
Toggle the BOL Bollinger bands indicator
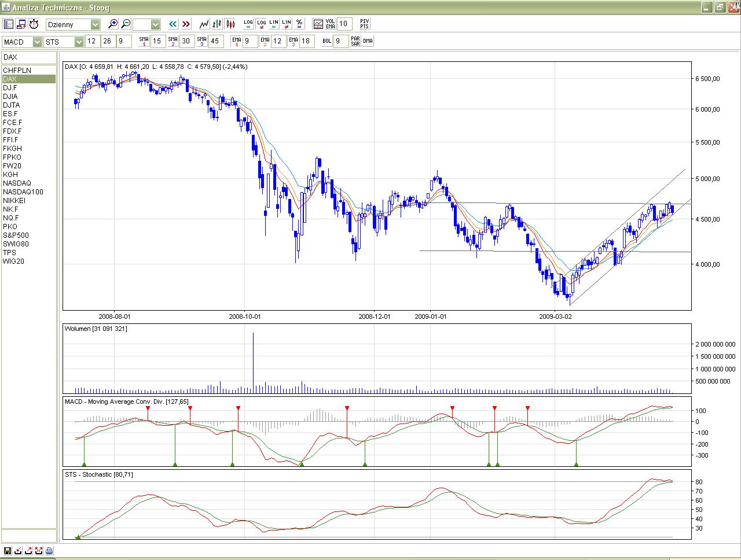click(x=327, y=41)
